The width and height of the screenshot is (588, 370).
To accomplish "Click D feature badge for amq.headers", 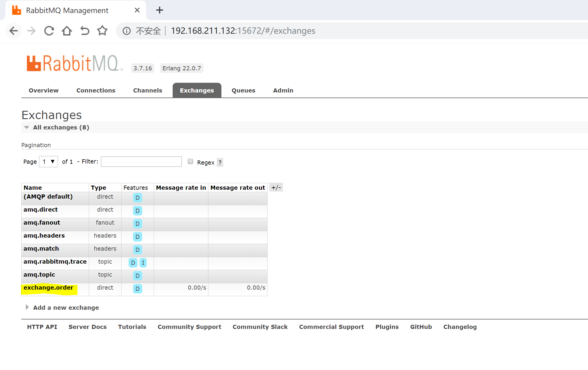I will [x=137, y=237].
